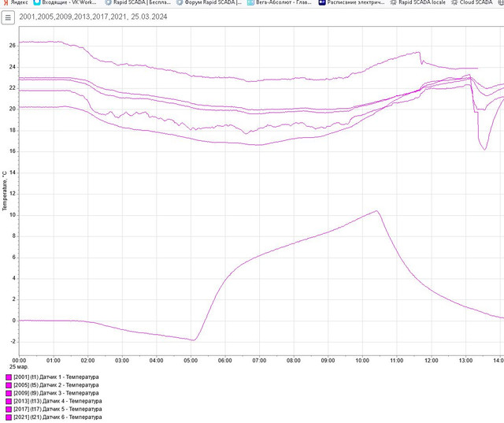Image resolution: width=504 pixels, height=423 pixels.
Task: Open the Rapid SCADA | Беспла... bookmark
Action: [x=139, y=2]
